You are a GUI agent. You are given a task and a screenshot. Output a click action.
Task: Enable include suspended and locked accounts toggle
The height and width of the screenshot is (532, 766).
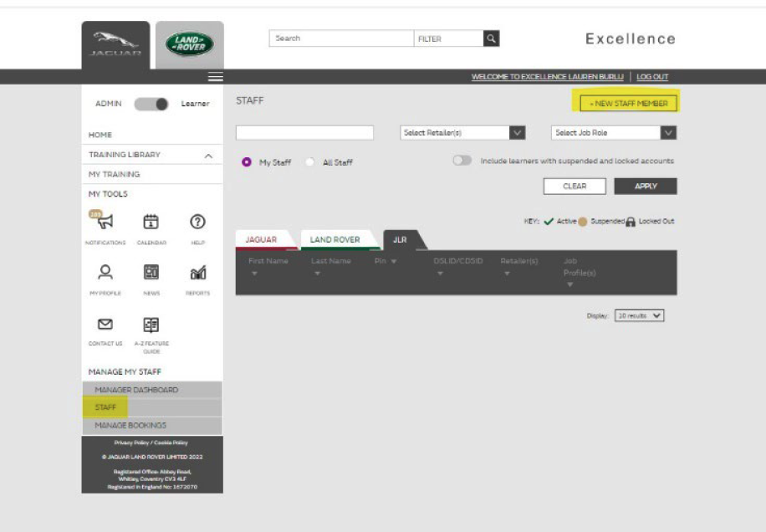point(462,161)
